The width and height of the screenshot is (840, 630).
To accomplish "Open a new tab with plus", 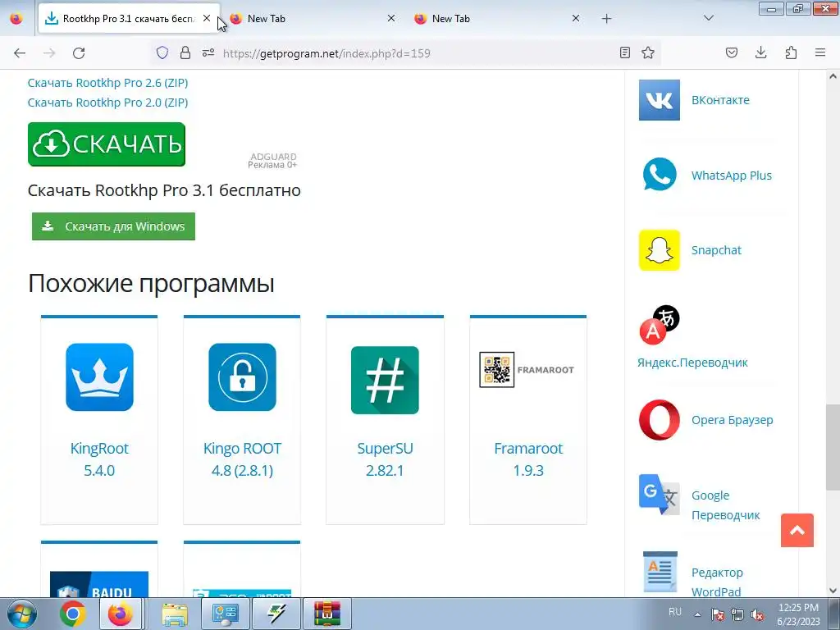I will 606,19.
